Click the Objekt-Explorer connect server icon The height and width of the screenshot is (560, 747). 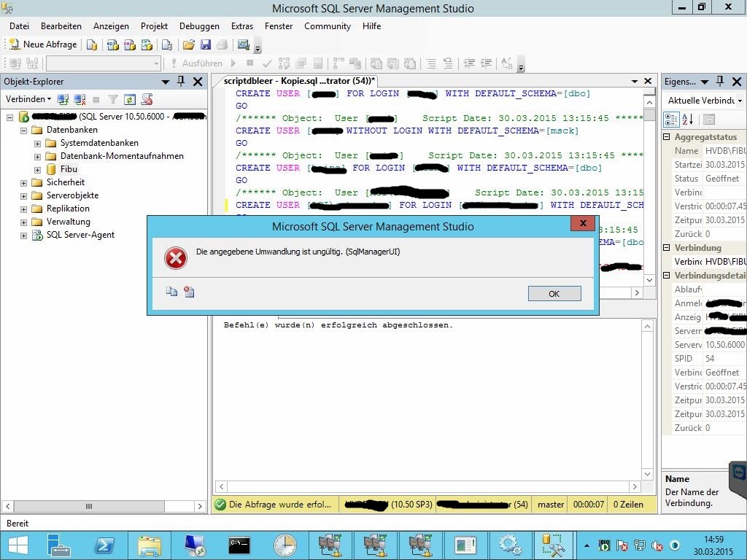point(63,99)
